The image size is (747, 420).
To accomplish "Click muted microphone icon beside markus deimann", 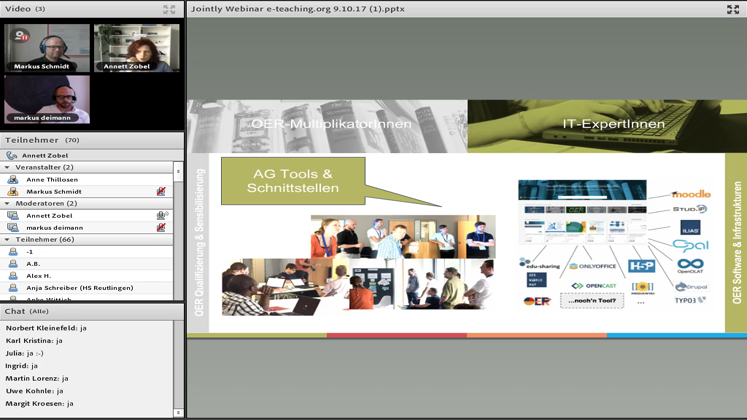I will pos(161,227).
